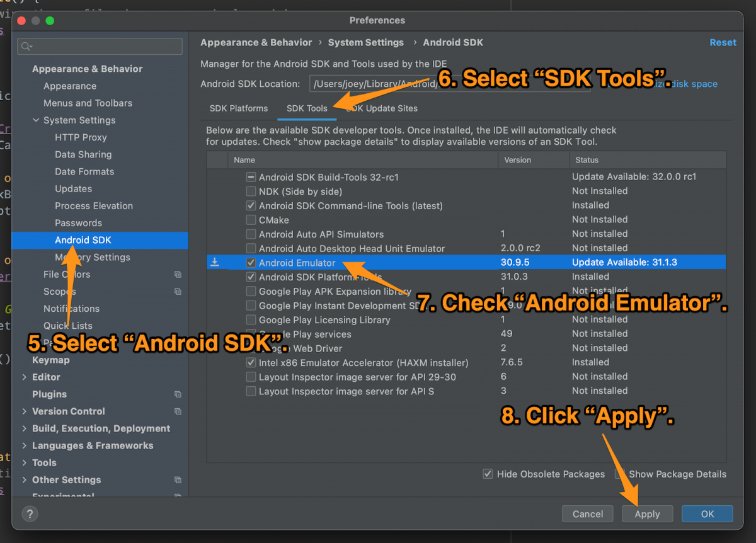The image size is (756, 543).
Task: Click project-level icon next to File Colors
Action: [x=178, y=275]
